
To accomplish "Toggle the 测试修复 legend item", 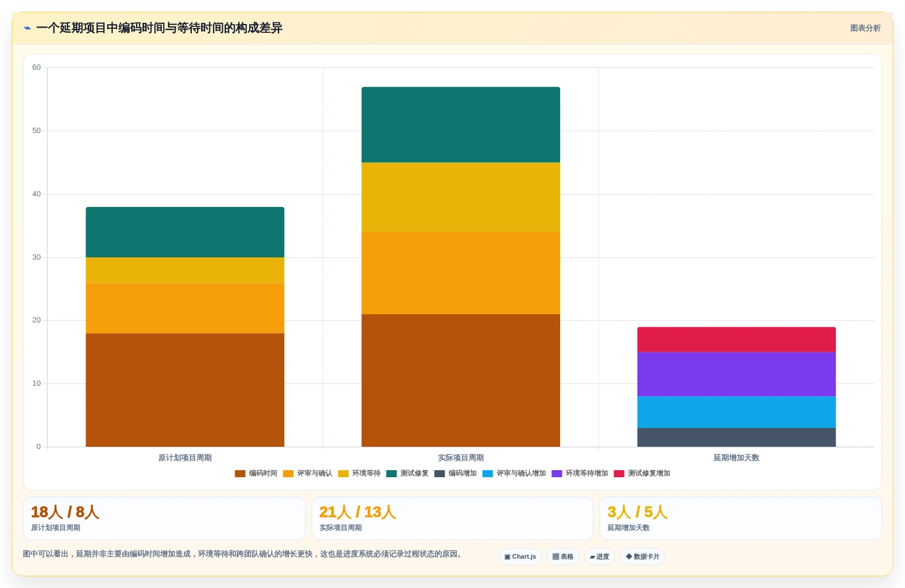I will [x=407, y=473].
